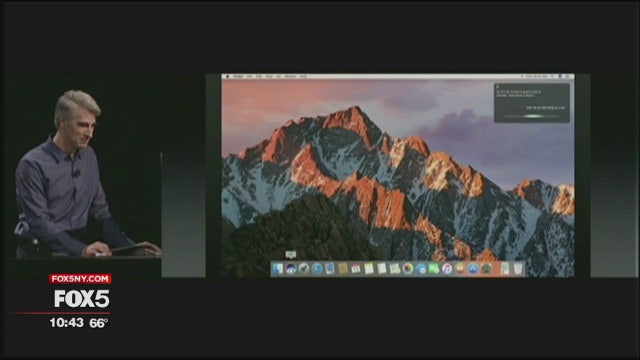640x360 pixels.
Task: Open the Apple menu
Action: click(228, 76)
